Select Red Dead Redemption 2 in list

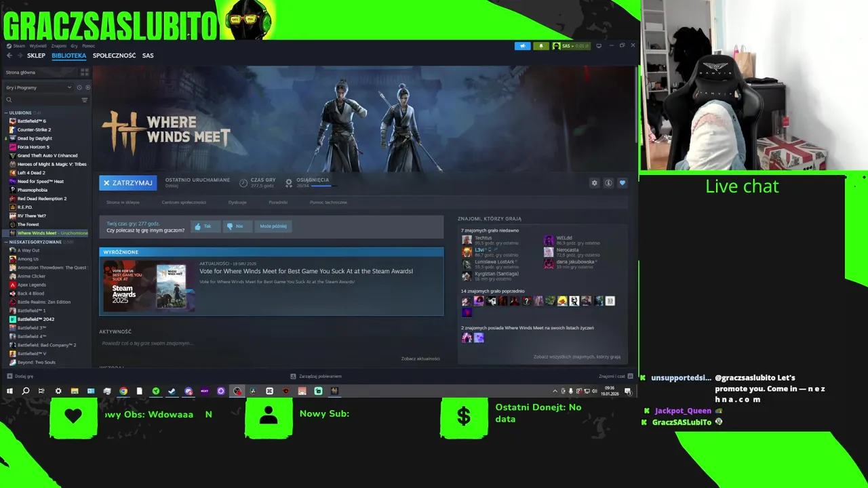coord(42,199)
